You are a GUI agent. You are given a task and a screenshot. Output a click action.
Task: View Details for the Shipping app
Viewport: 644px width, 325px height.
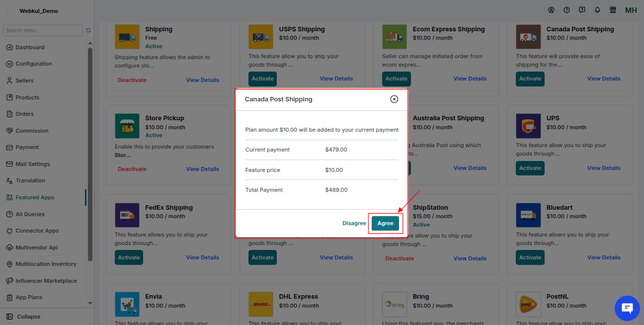[x=202, y=80]
